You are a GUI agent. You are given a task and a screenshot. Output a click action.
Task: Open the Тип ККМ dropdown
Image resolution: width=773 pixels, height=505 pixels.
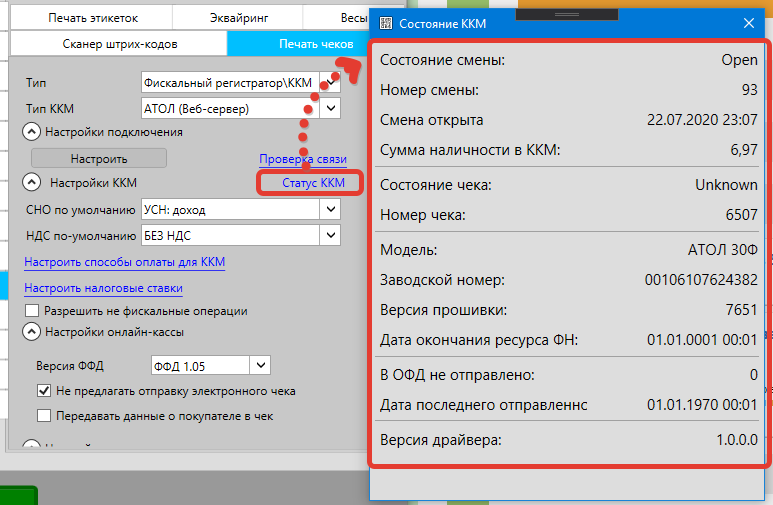330,108
